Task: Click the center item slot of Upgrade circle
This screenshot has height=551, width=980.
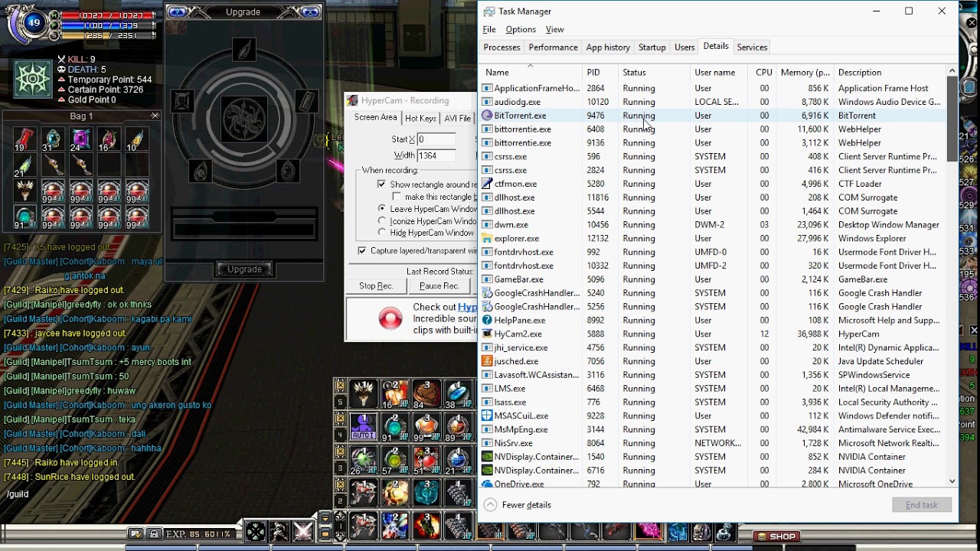Action: pos(244,119)
